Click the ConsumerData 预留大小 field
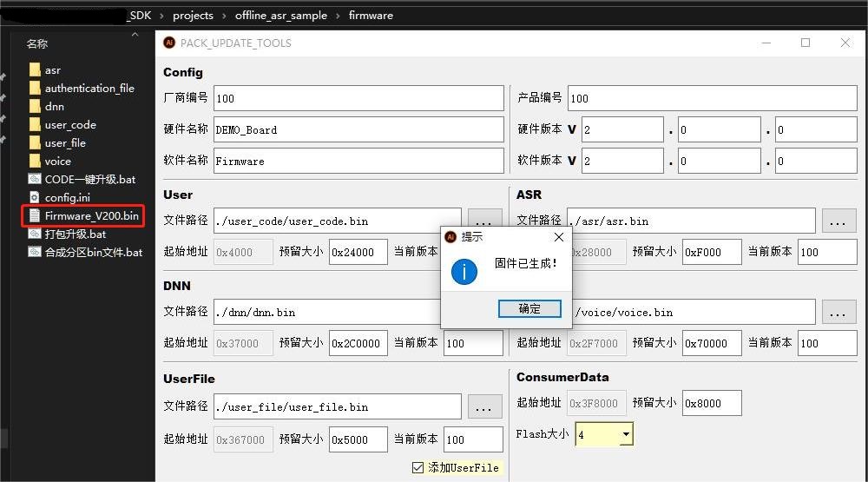Image resolution: width=868 pixels, height=482 pixels. click(x=712, y=403)
